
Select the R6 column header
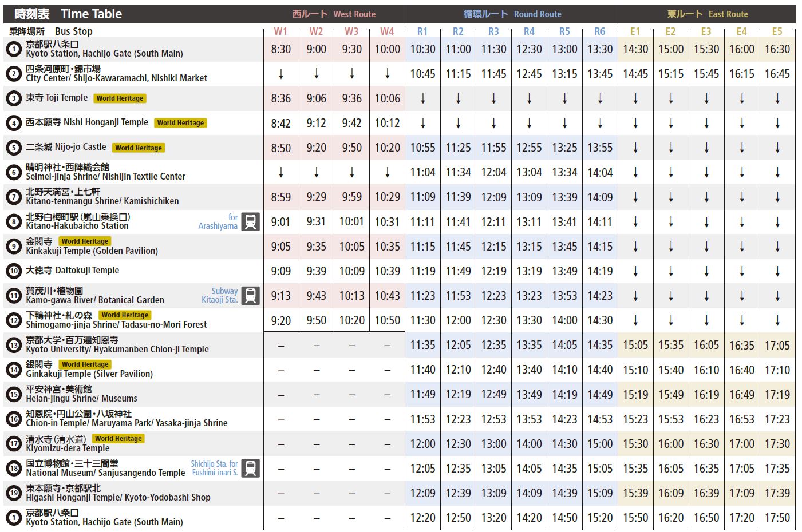click(x=600, y=31)
